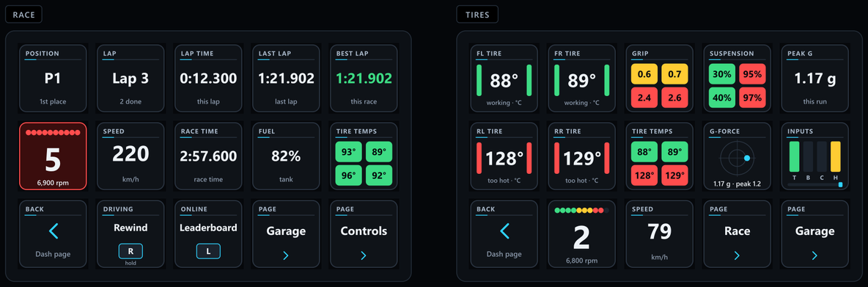Click the '2 done' caption under Lap 3
Screen dimensions: 868x287
coord(130,102)
